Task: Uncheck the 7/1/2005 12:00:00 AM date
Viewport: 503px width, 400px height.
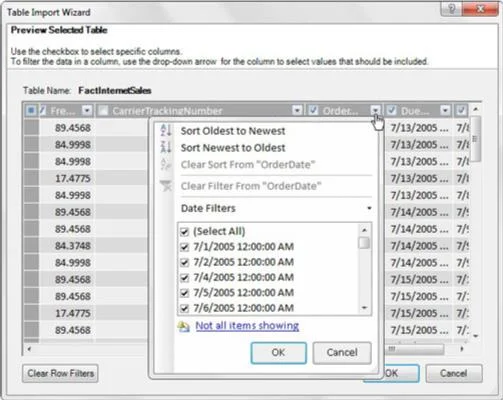Action: pyautogui.click(x=184, y=247)
